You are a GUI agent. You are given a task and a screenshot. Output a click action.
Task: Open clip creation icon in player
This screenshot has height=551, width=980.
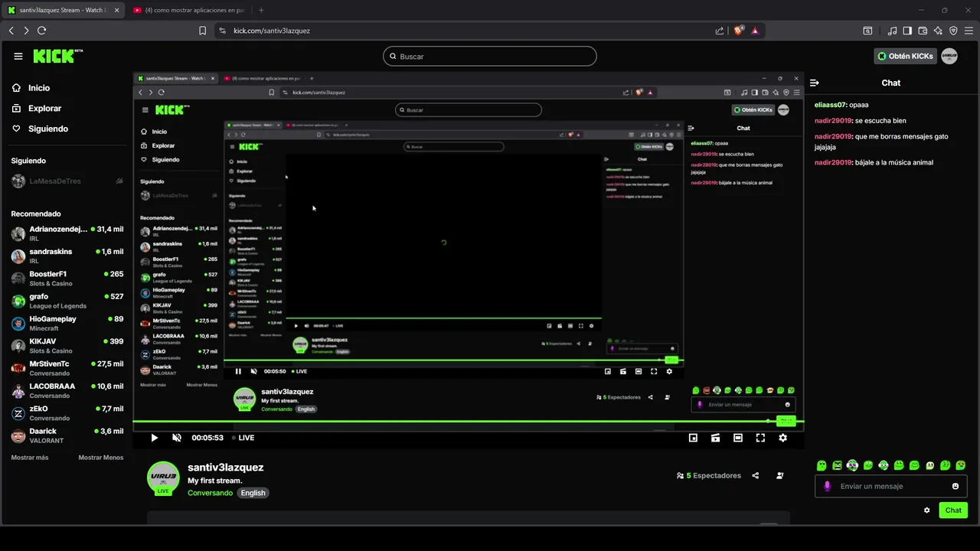(715, 438)
